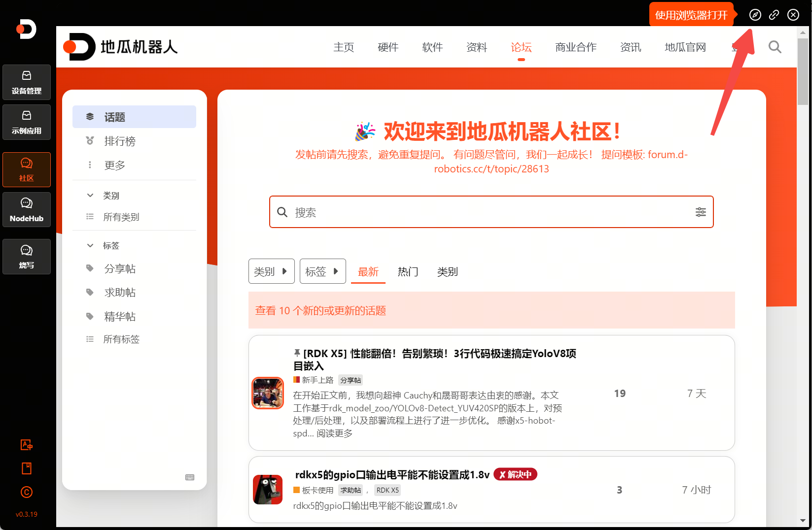Open the 示例应用 sidebar icon
812x530 pixels.
click(x=26, y=122)
